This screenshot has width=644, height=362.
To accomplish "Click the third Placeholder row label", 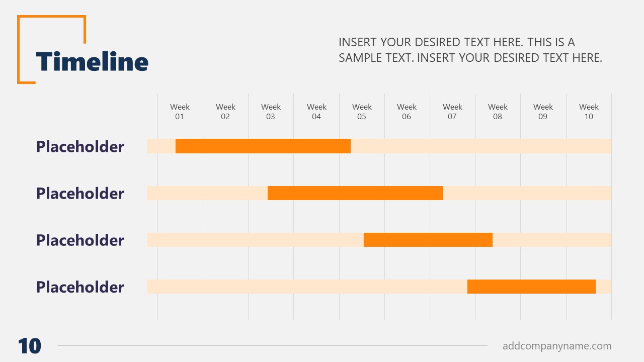I will point(80,240).
